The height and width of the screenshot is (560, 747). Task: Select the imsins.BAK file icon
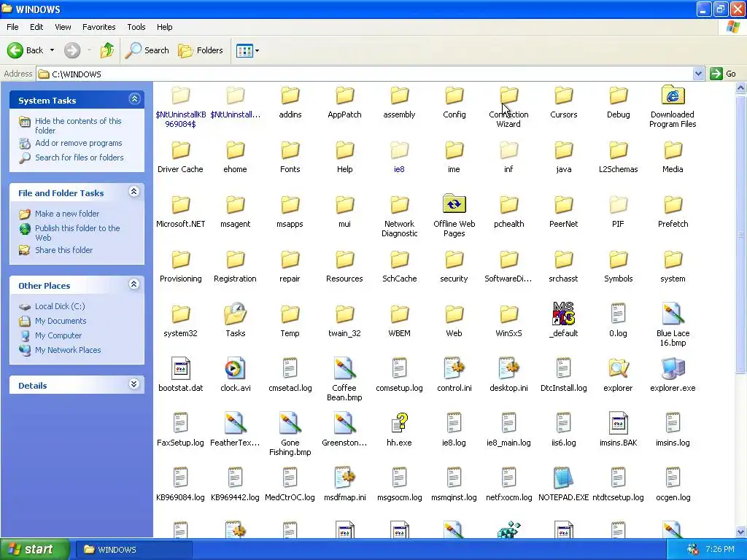pos(618,423)
